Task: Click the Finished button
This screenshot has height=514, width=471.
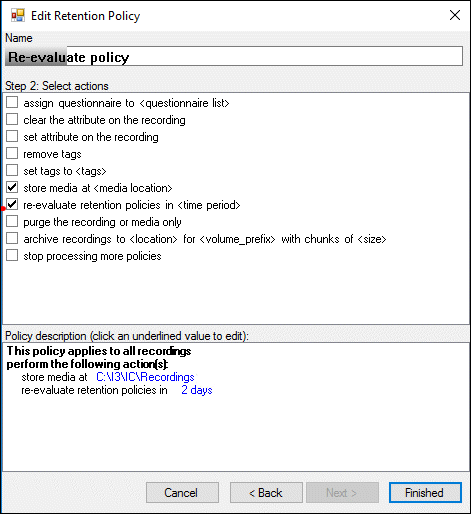Action: 425,492
